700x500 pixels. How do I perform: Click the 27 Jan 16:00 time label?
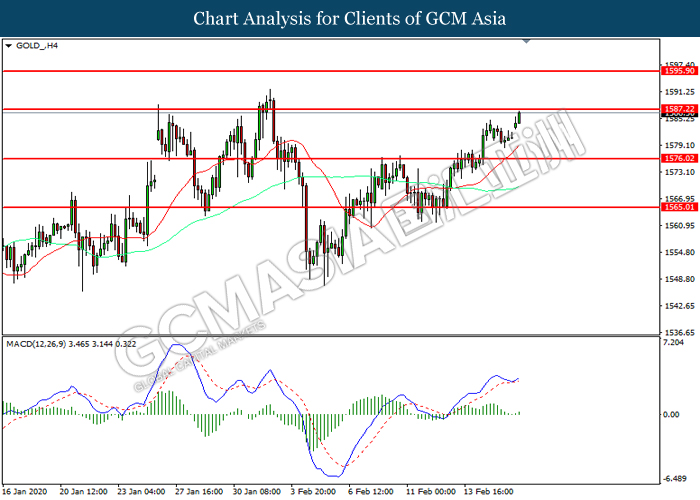coord(199,492)
